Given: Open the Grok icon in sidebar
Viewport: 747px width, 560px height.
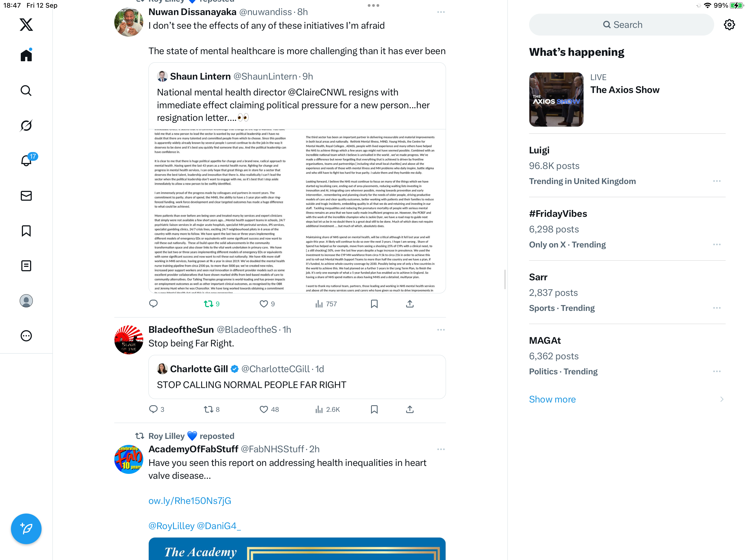Looking at the screenshot, I should pyautogui.click(x=26, y=126).
